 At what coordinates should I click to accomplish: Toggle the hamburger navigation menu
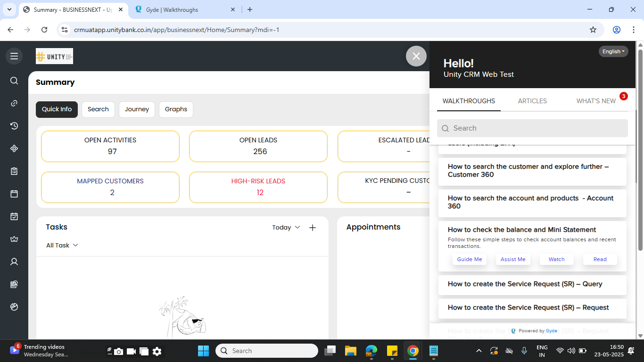tap(14, 56)
